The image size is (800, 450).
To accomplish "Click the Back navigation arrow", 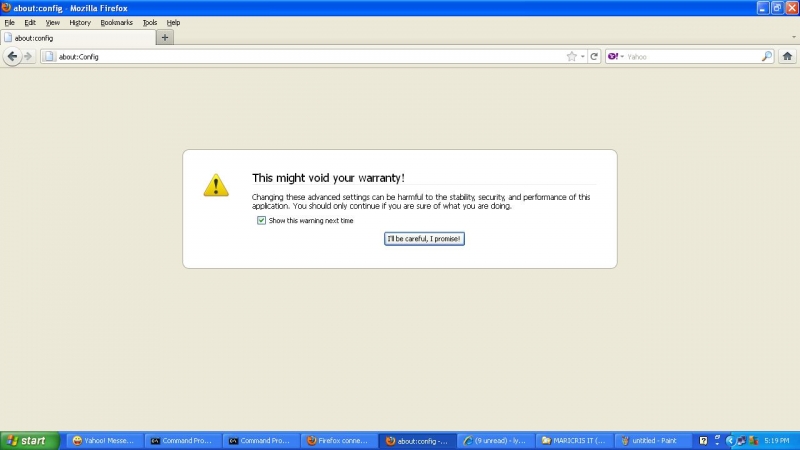I will tap(12, 56).
